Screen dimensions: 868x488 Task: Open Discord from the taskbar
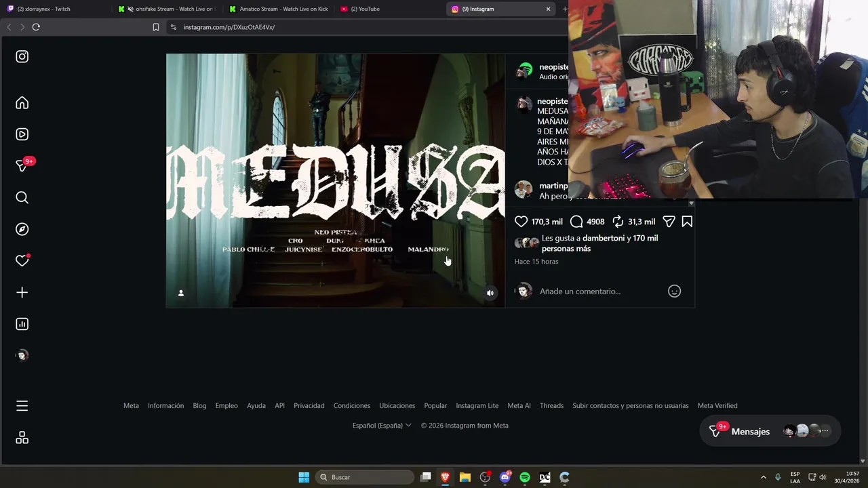pos(505,477)
